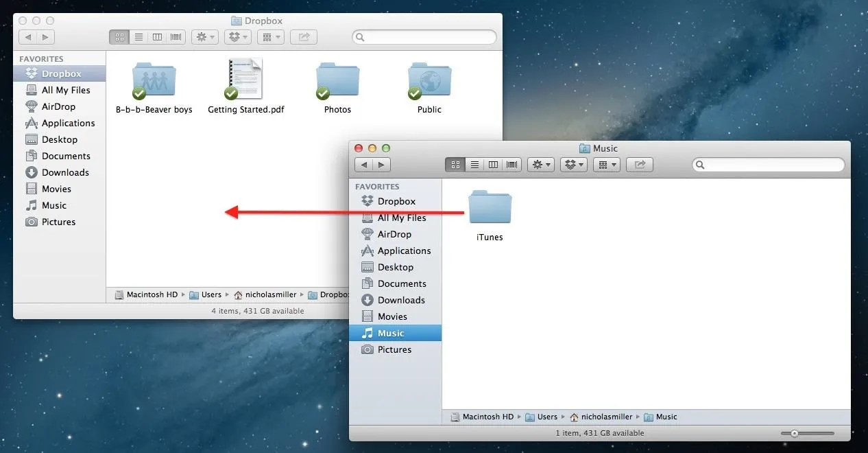This screenshot has height=453, width=868.
Task: Select Dropbox in the Dropbox window sidebar
Action: click(x=60, y=73)
